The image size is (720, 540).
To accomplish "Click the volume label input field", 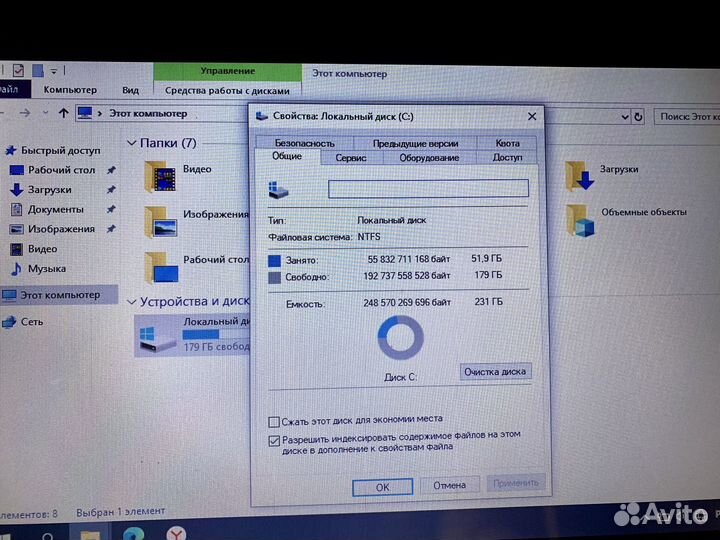I will (428, 189).
